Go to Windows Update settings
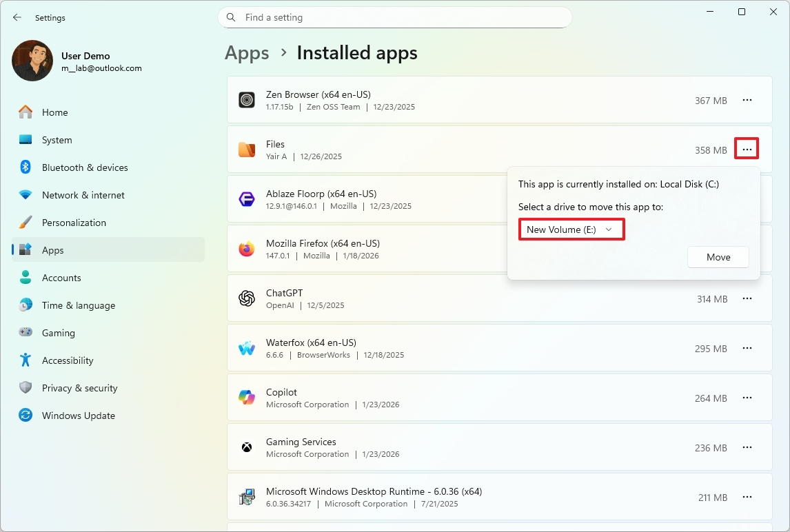 (78, 416)
